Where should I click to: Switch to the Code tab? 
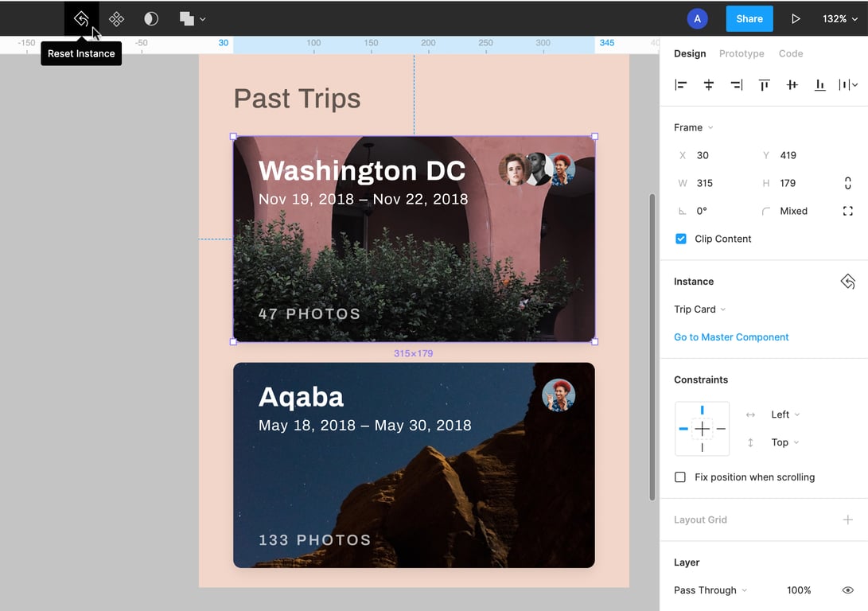[790, 53]
